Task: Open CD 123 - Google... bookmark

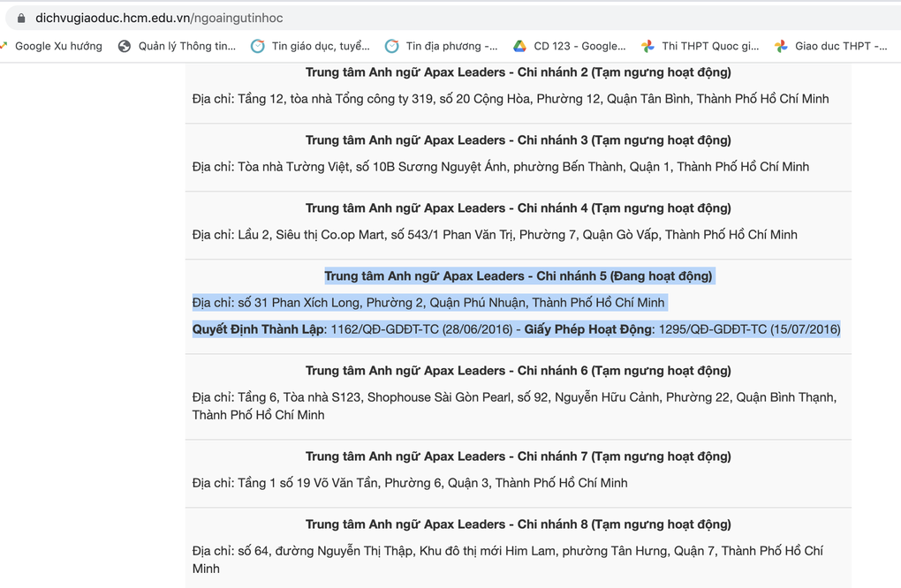Action: [570, 46]
